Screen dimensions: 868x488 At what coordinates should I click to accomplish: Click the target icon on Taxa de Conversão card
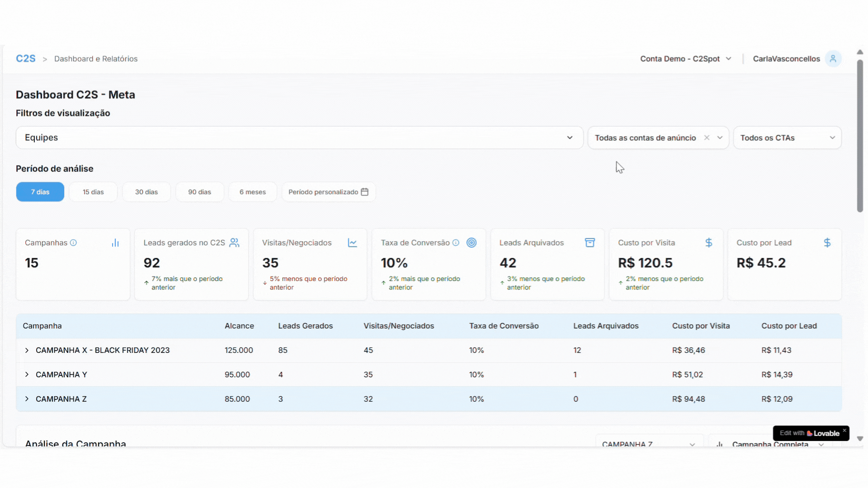[x=472, y=243]
